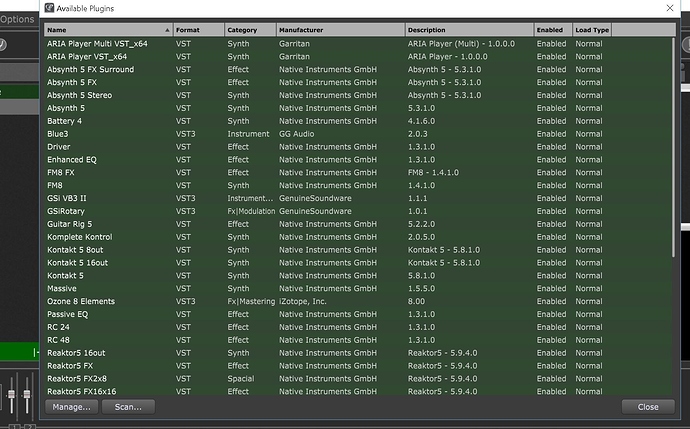
Task: Select Kontakt 5 8out plugin
Action: 358,250
